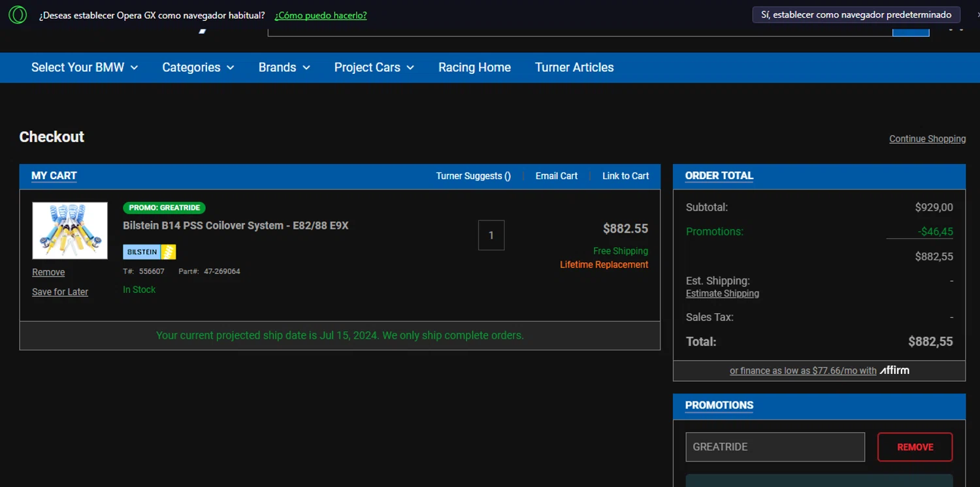The width and height of the screenshot is (980, 487).
Task: Click the Subtotal value $929,00
Action: (934, 207)
